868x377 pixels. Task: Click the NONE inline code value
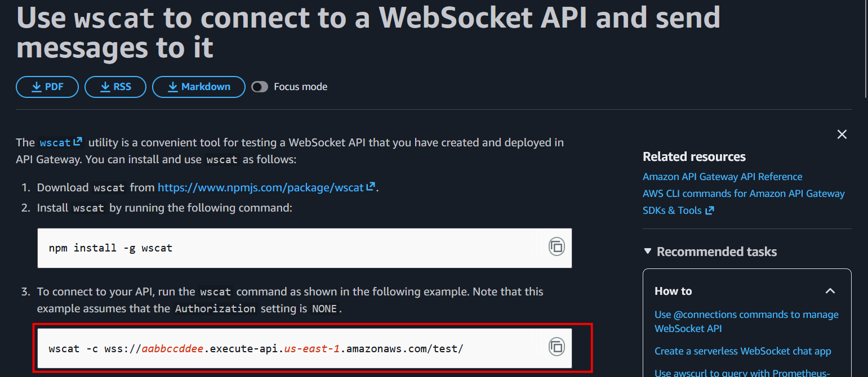click(x=325, y=309)
